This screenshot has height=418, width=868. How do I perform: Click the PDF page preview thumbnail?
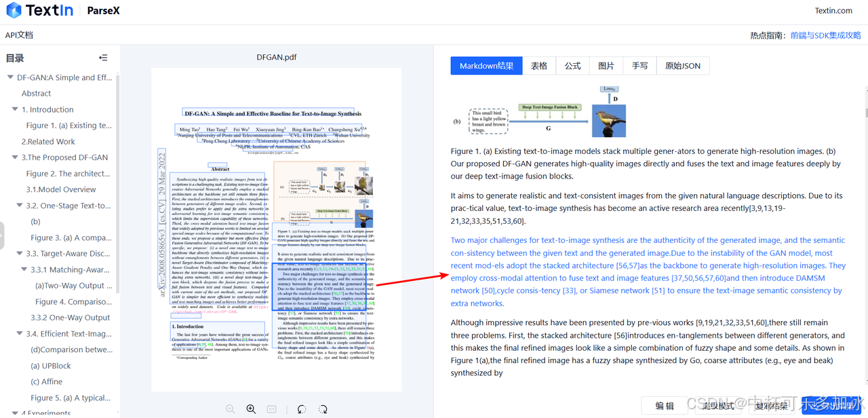click(x=277, y=229)
